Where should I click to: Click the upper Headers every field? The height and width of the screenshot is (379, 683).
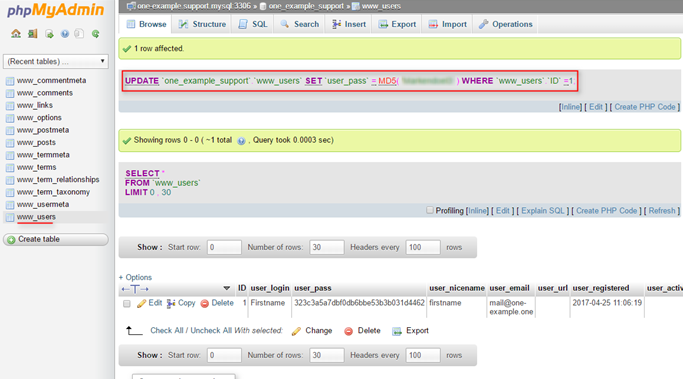click(x=423, y=247)
